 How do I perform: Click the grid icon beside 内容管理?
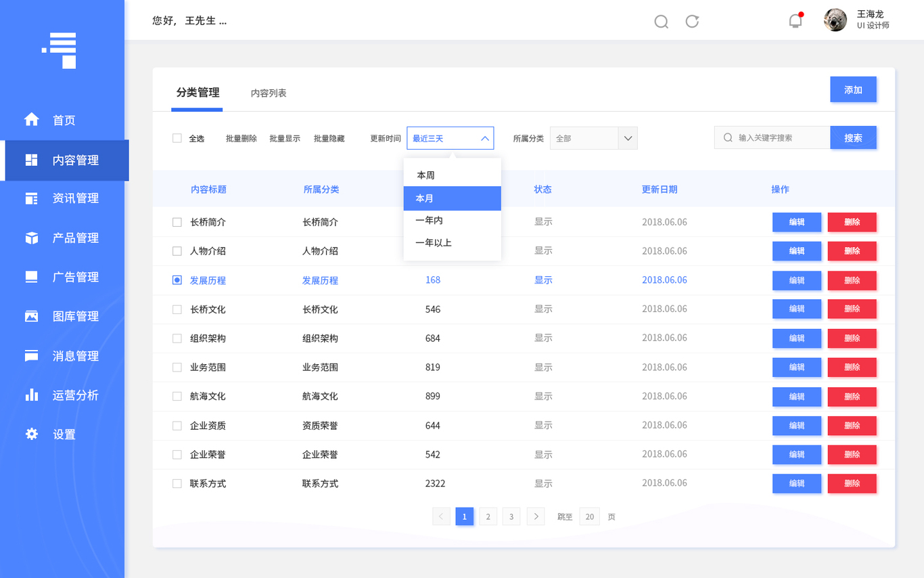coord(32,160)
